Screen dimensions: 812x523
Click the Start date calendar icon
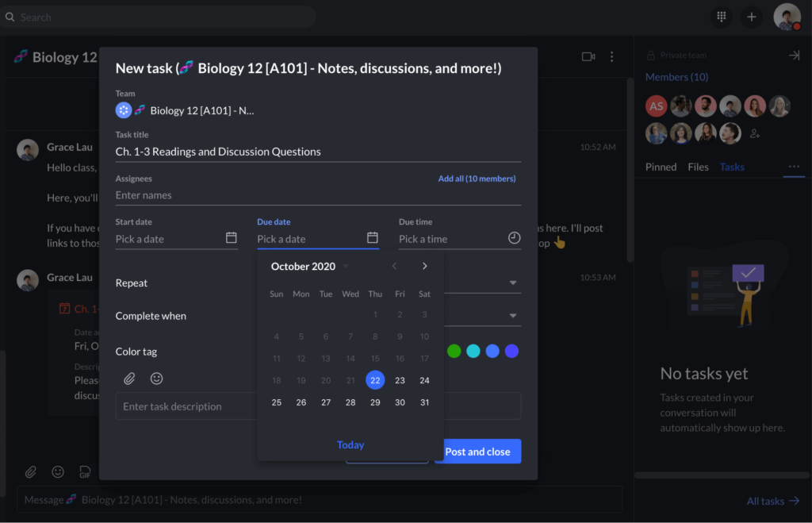232,238
